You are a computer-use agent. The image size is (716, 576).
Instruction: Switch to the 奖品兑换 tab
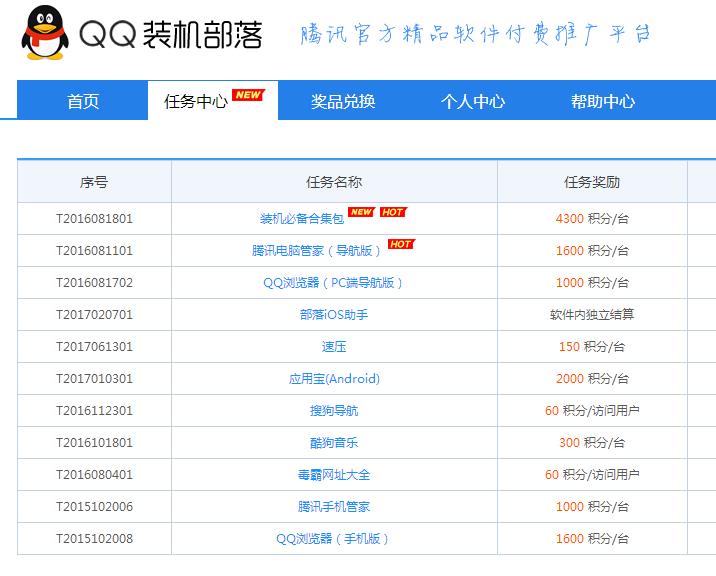pos(343,100)
